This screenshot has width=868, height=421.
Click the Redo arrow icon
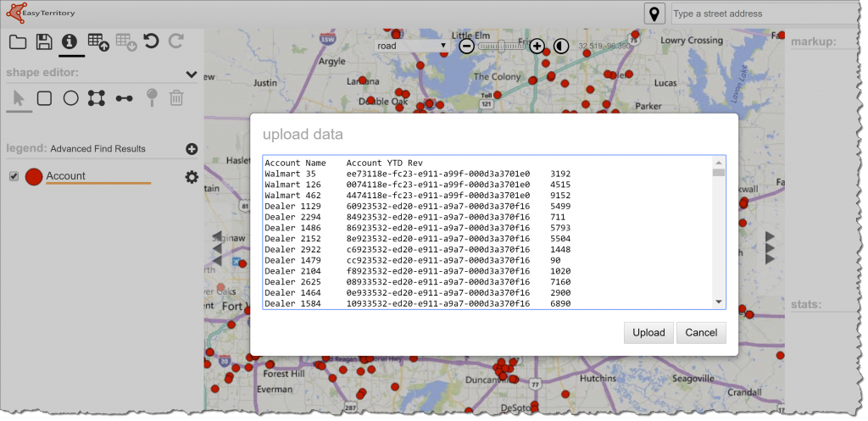point(176,42)
